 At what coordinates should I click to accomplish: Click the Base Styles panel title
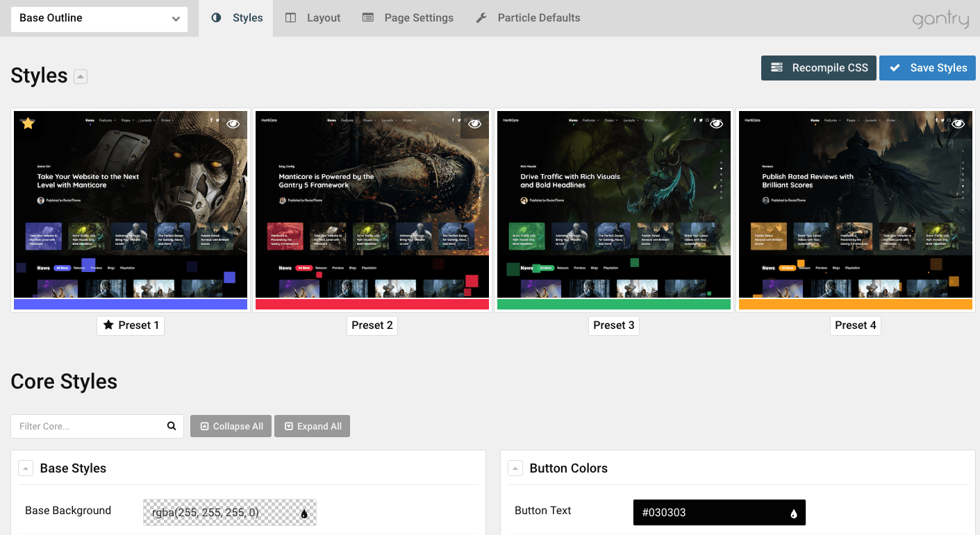point(73,468)
